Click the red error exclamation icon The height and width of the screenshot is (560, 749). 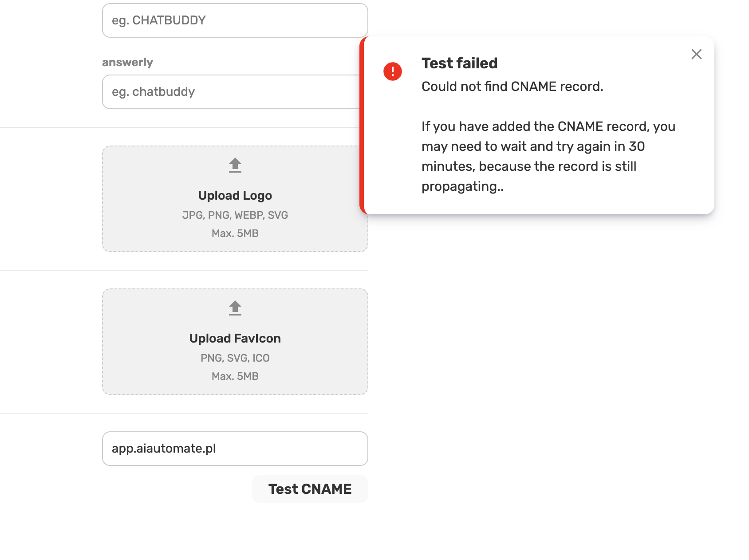point(393,71)
